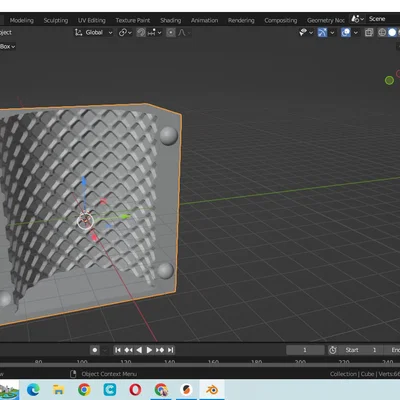The width and height of the screenshot is (400, 400).
Task: Open the cyan C app in taskbar
Action: [110, 389]
